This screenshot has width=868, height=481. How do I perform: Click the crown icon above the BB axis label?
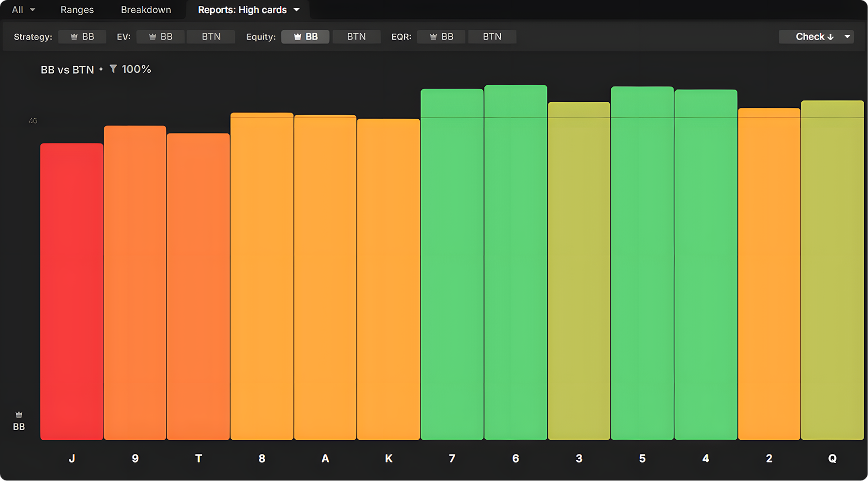pos(19,415)
